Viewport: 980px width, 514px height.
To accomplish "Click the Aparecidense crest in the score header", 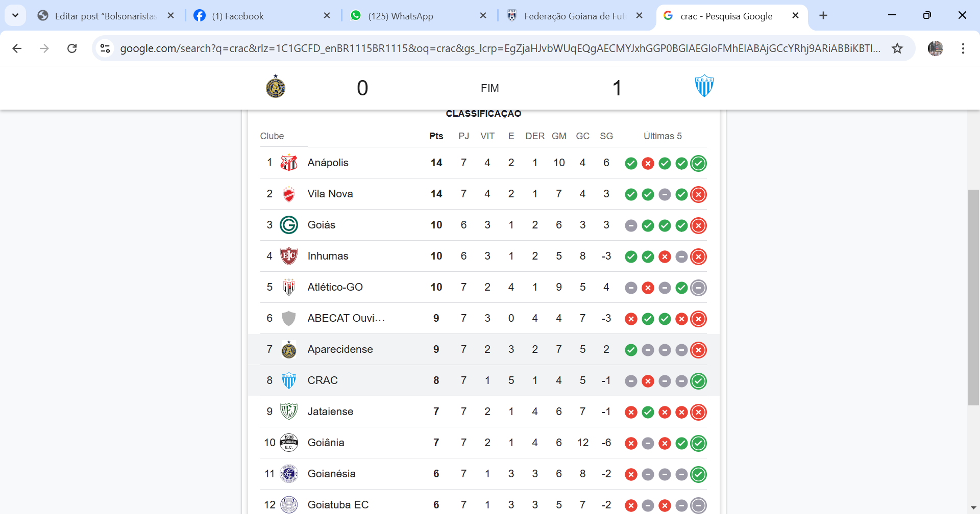I will coord(276,87).
